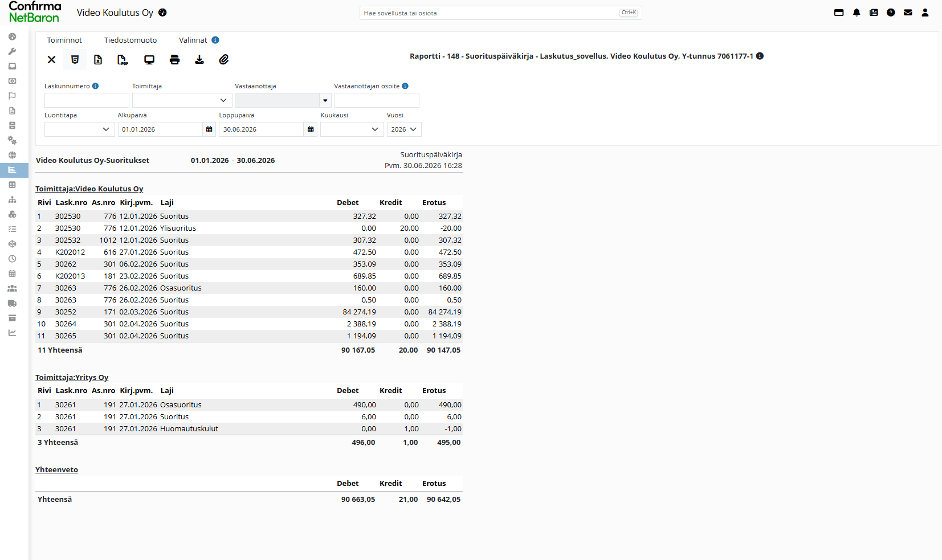Click the Loppupäivä date field 30.06.2026

(x=261, y=129)
